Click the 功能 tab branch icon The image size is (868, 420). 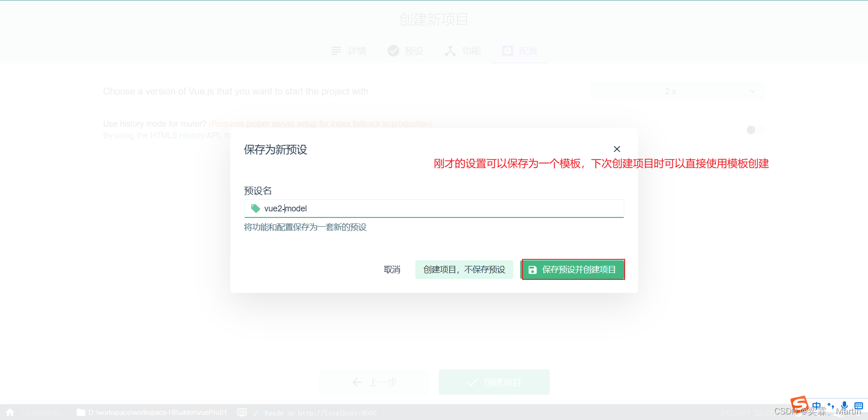(450, 51)
